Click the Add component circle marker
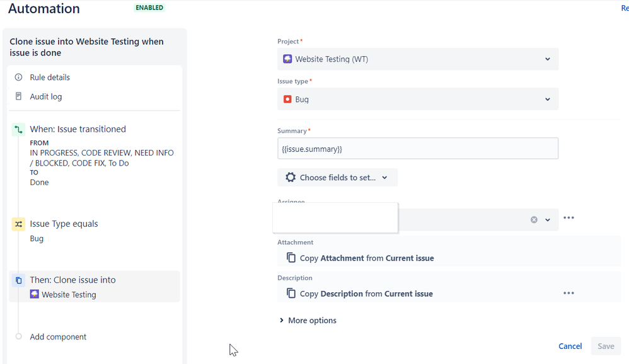This screenshot has width=629, height=364. tap(18, 336)
